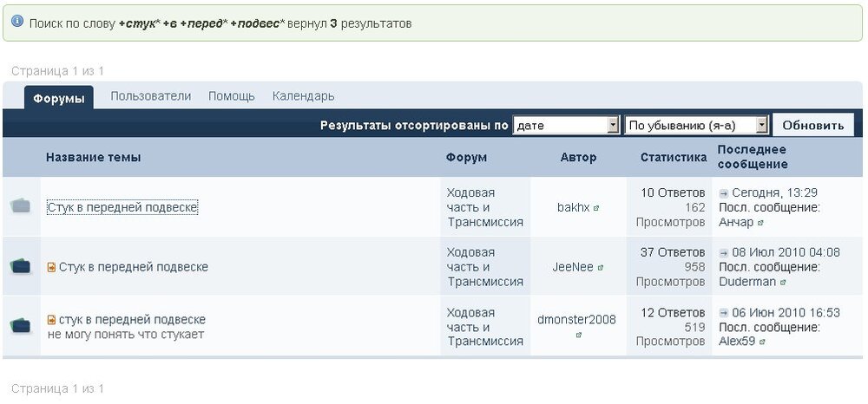
Task: Click the info icon in the search notice
Action: [17, 22]
